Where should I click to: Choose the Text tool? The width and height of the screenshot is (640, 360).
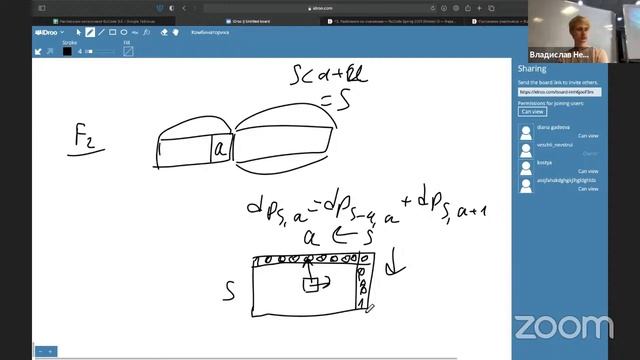(135, 32)
